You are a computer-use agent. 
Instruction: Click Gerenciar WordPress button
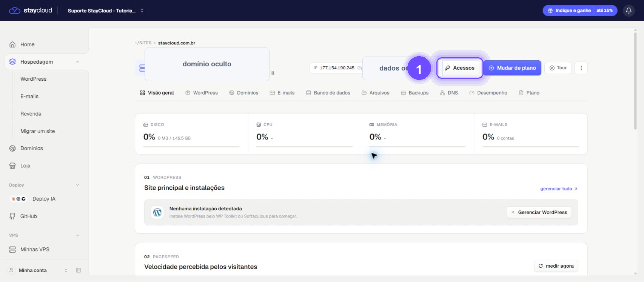coord(539,212)
